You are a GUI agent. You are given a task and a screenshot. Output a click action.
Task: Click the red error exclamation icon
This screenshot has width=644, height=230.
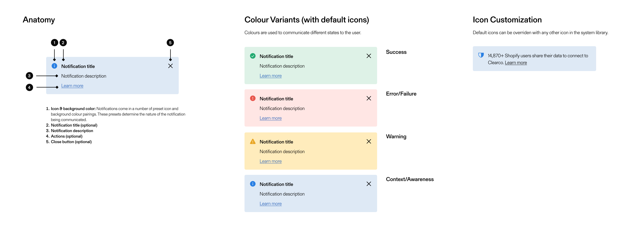coord(253,98)
